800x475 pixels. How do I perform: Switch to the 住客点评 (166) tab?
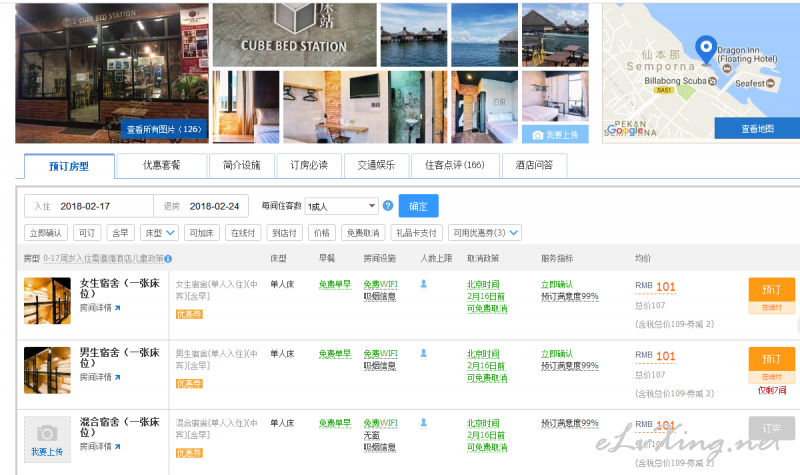455,165
